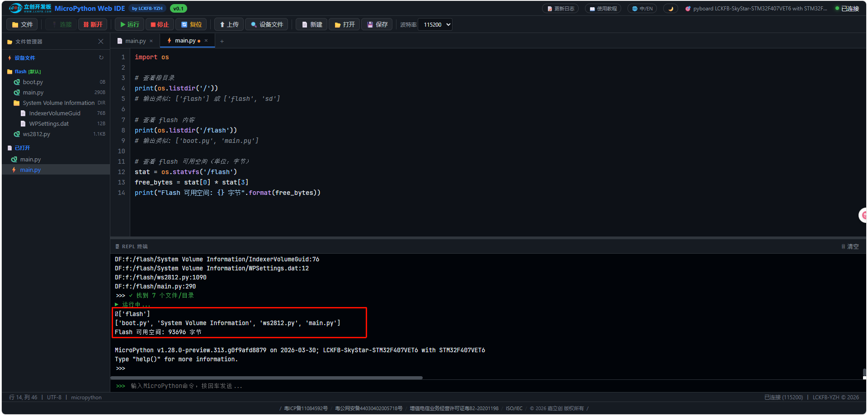Click the Run (运行) toolbar button
868x416 pixels.
tap(130, 24)
